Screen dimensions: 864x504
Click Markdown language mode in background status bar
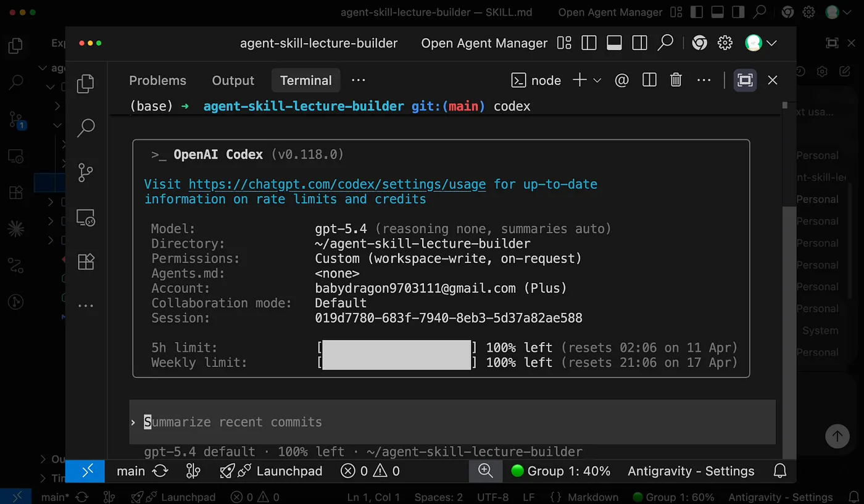tap(592, 497)
